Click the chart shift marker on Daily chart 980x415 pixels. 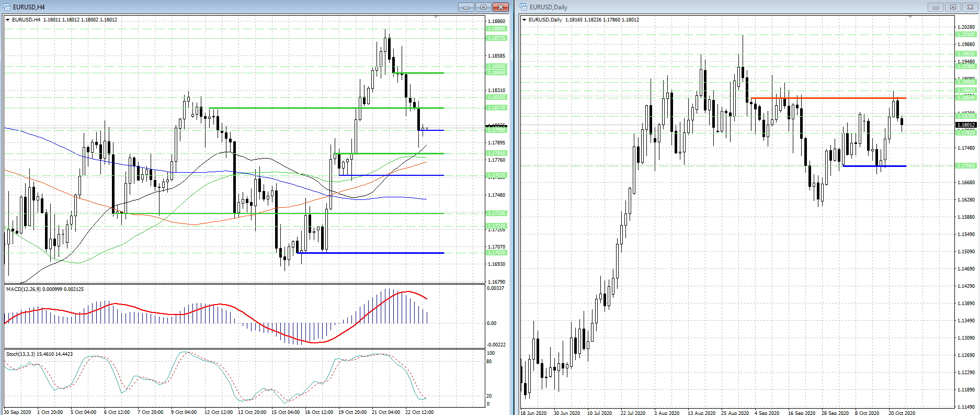pyautogui.click(x=910, y=17)
